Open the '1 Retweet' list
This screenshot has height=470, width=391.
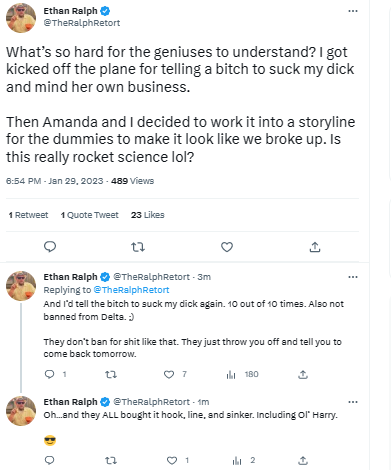click(28, 215)
